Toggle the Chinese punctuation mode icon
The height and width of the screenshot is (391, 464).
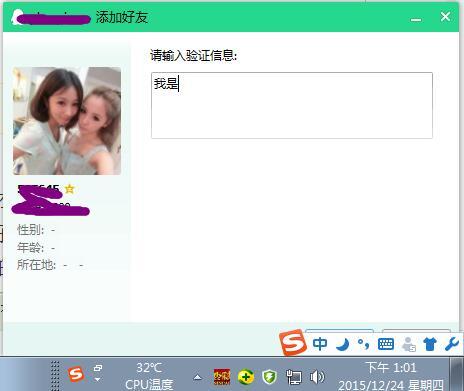[363, 344]
